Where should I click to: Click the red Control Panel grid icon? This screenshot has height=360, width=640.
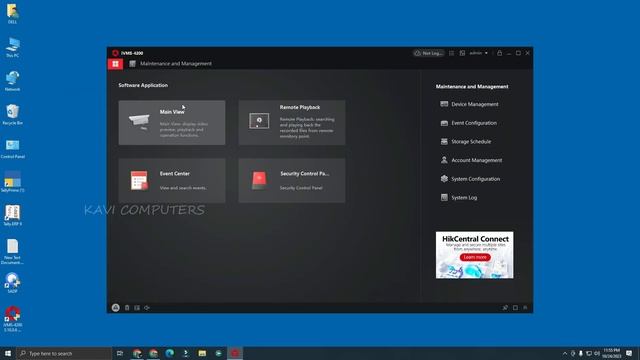[x=116, y=64]
